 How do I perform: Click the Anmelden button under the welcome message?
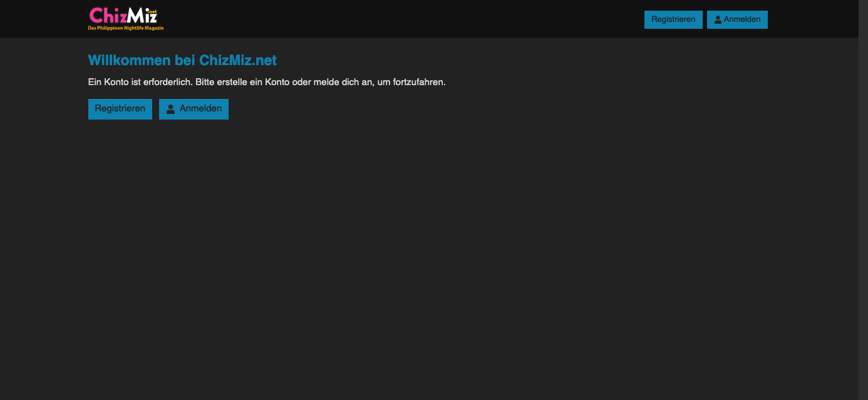pos(194,109)
